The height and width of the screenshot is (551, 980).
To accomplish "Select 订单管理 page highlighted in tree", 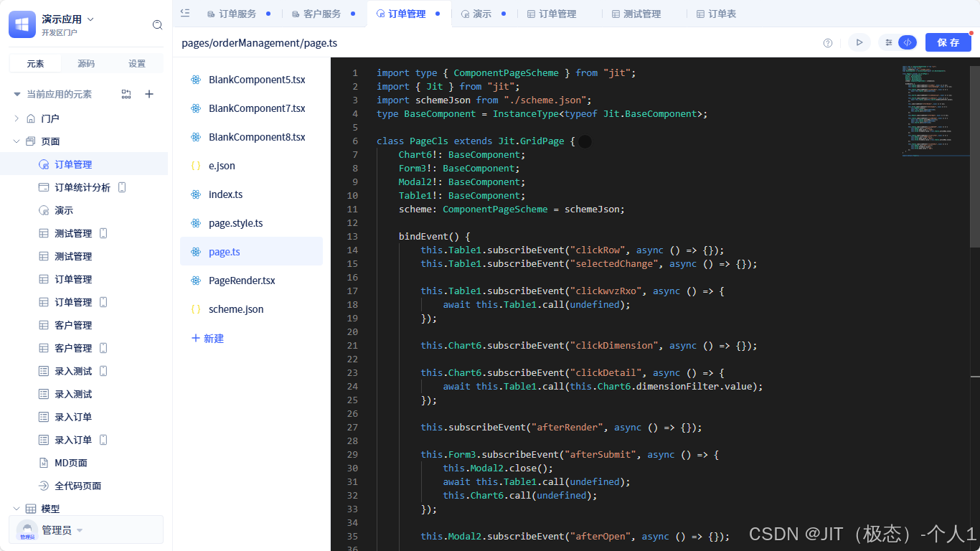I will [84, 164].
